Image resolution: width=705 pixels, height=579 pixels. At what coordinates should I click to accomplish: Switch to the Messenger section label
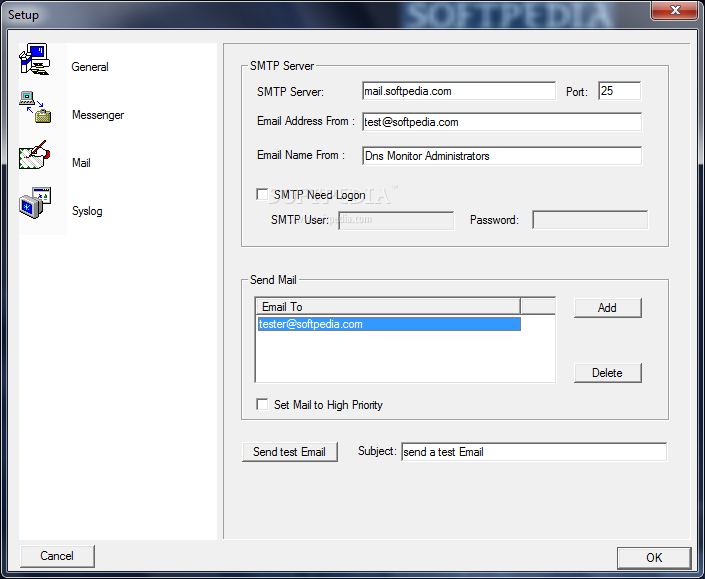(x=98, y=115)
